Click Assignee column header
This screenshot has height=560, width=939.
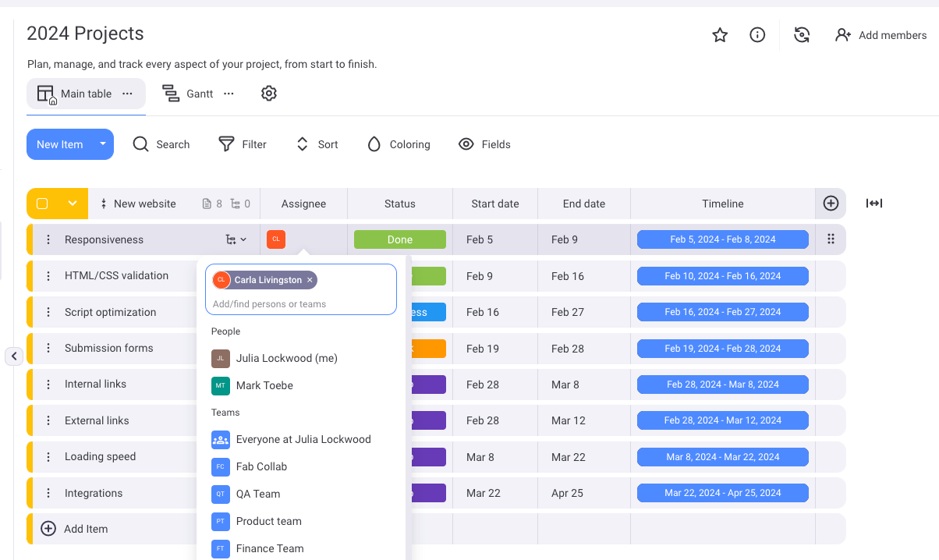[x=303, y=204]
